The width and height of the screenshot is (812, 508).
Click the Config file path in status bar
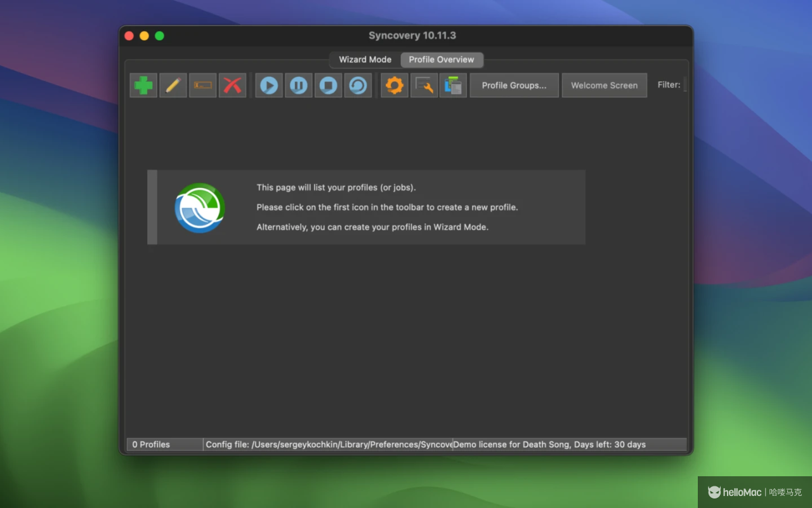point(329,444)
